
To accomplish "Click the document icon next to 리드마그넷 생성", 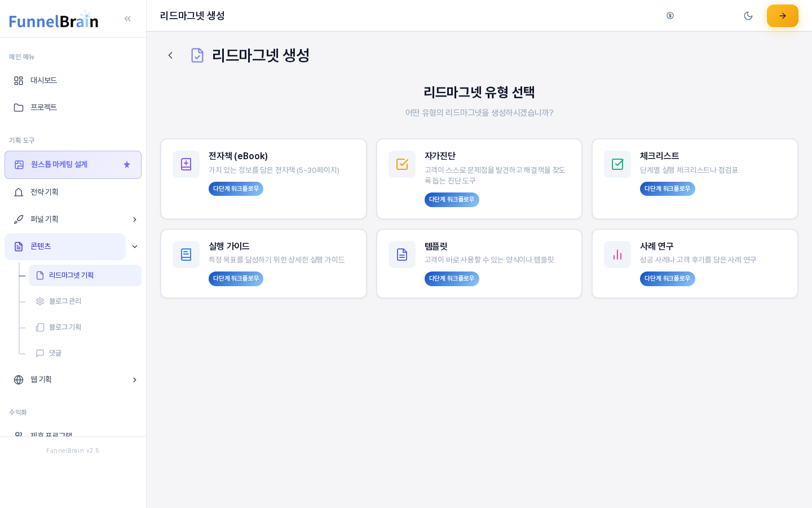I will [x=197, y=55].
